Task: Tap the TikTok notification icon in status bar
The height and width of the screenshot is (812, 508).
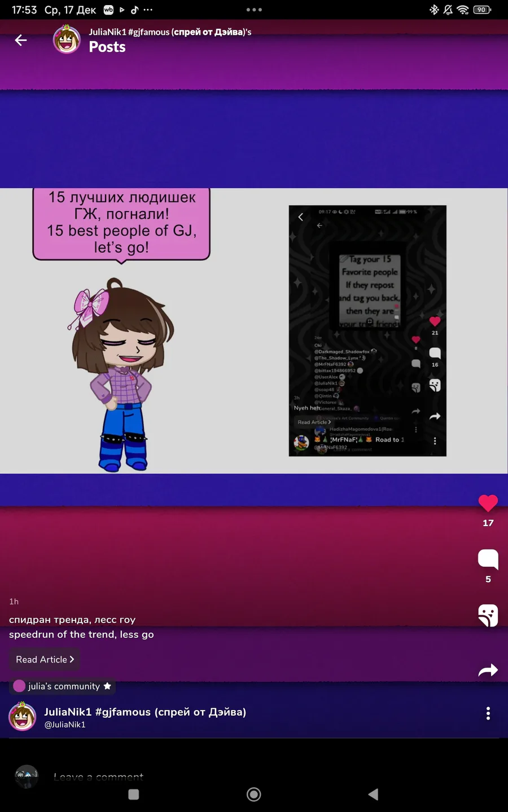Action: (134, 10)
